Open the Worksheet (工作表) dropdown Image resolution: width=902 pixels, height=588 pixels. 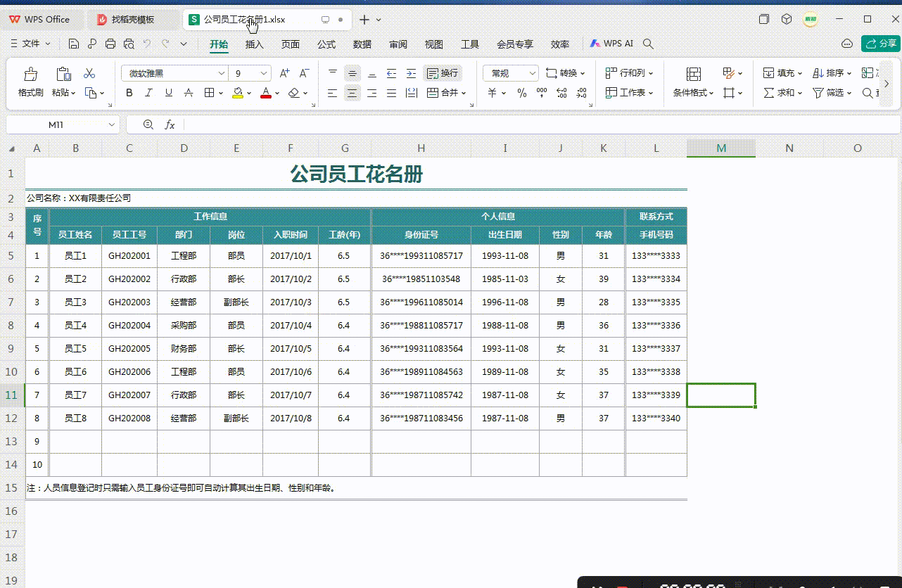tap(629, 93)
